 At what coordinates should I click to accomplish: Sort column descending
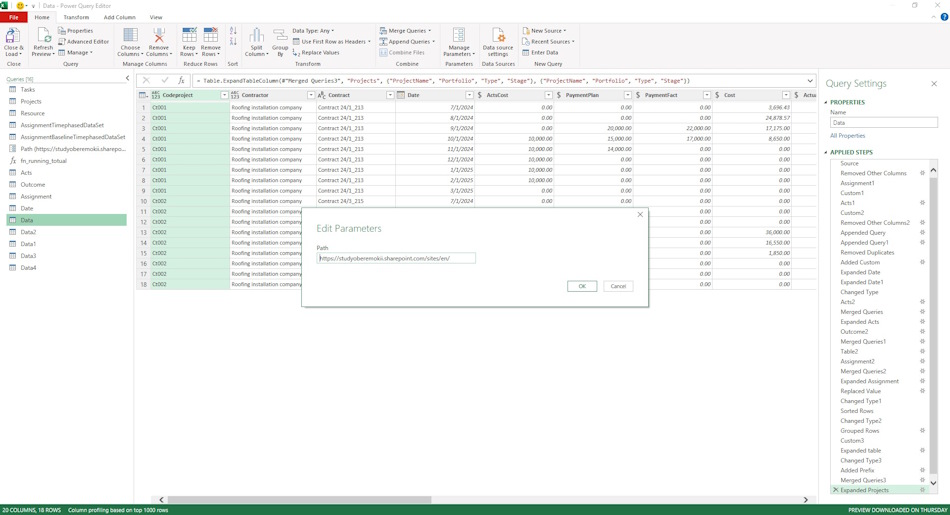tap(233, 41)
